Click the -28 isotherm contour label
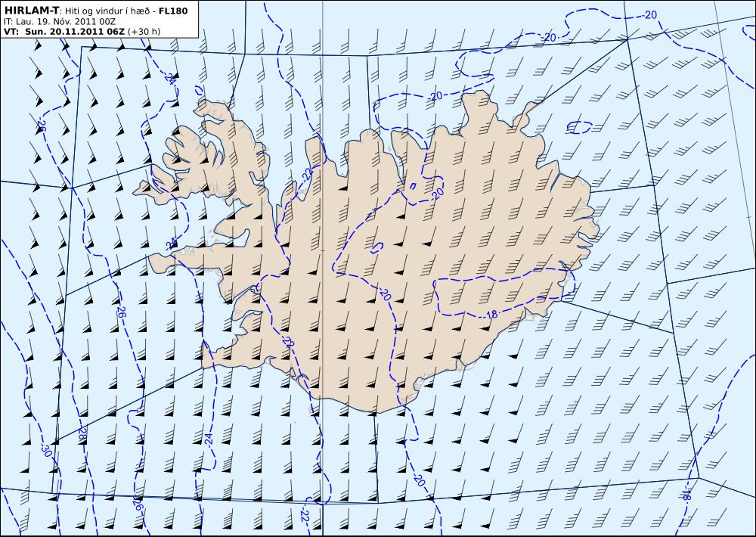 pos(82,434)
